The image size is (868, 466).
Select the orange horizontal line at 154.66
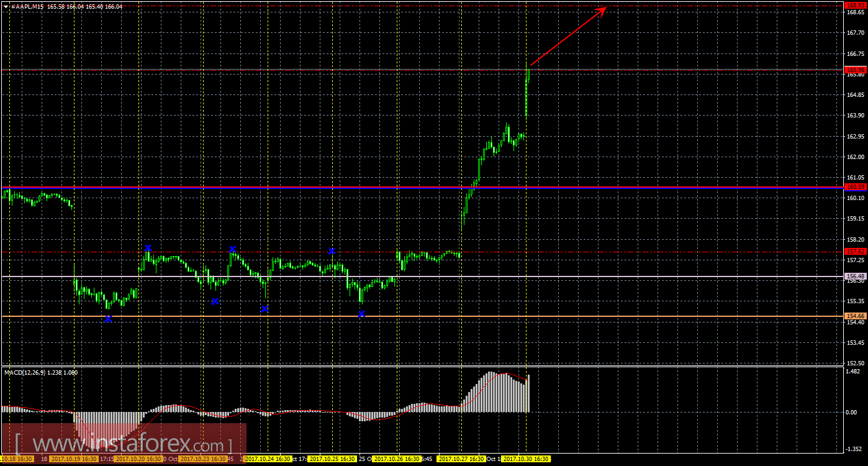422,316
